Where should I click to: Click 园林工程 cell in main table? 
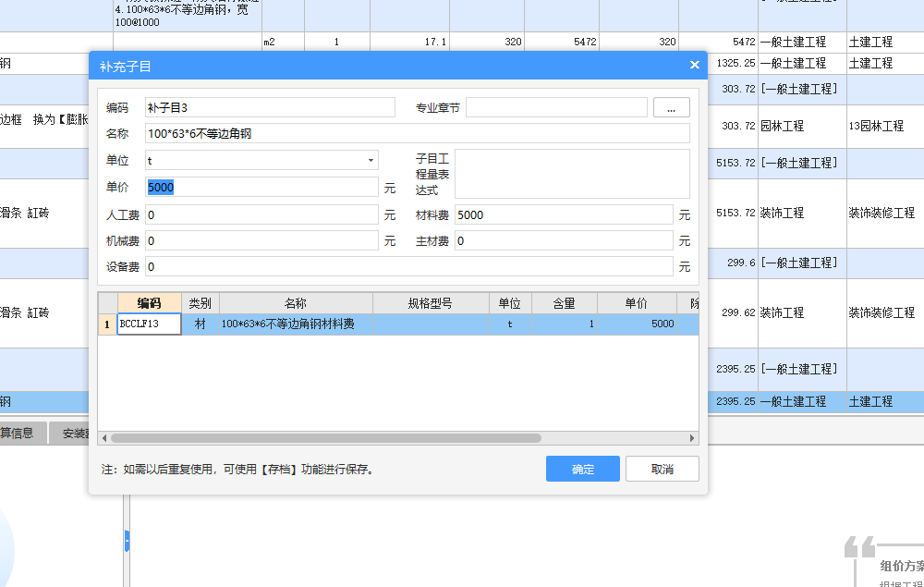[802, 126]
